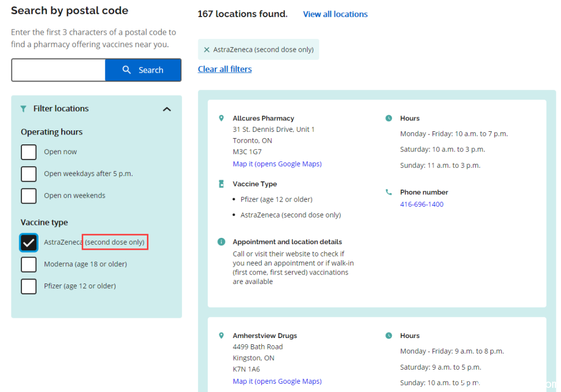Click Sunday: 11 a.m. to 3 p.m.
The width and height of the screenshot is (561, 392).
(440, 165)
